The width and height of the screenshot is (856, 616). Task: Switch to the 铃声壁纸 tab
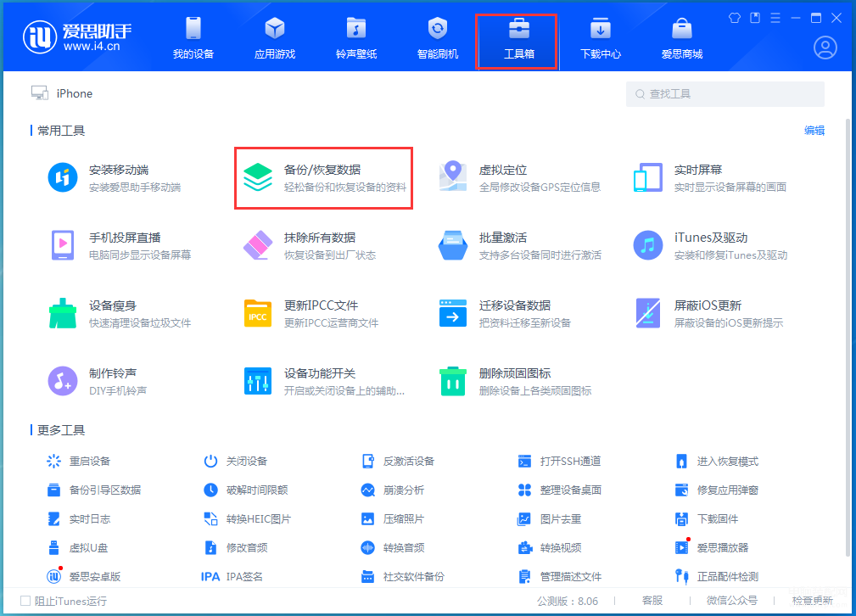[x=356, y=37]
